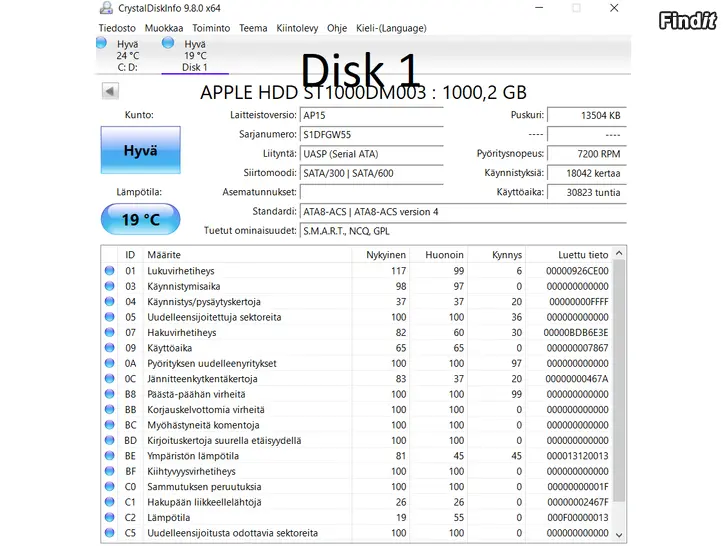Click the Sarjanumero serial number field
The image size is (728, 546).
click(371, 134)
